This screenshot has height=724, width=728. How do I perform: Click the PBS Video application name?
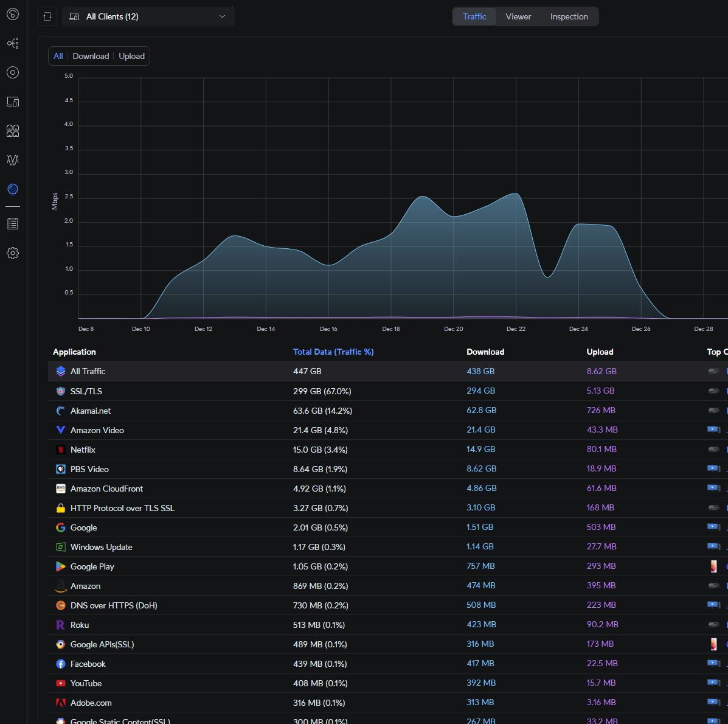point(89,469)
